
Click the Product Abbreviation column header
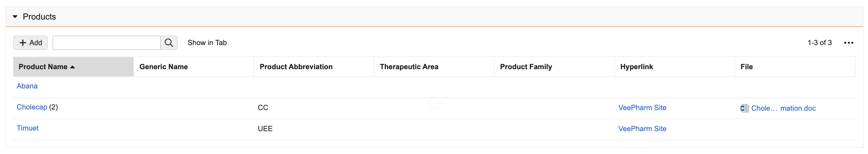(x=296, y=67)
